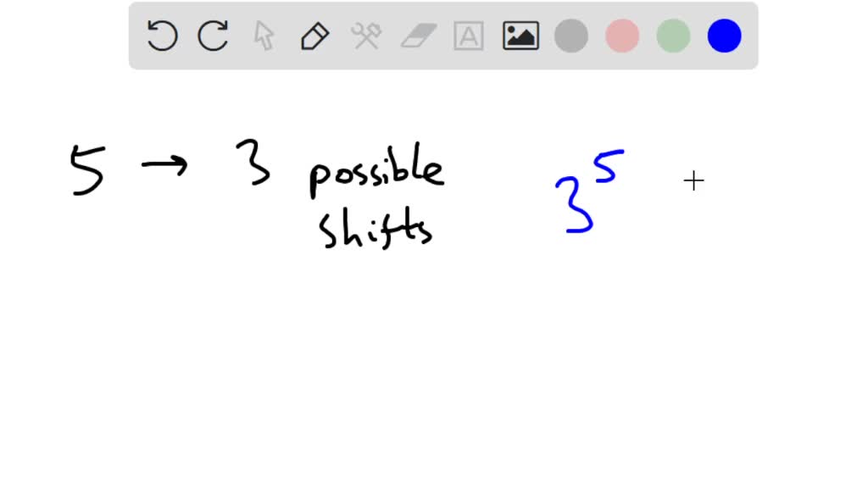The image size is (868, 488).
Task: Click the handwritten number 5 on canvas
Action: 87,169
